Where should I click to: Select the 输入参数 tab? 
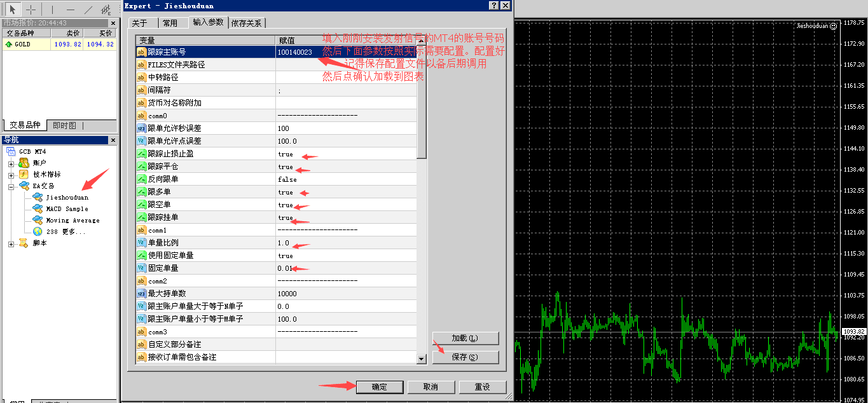click(208, 22)
